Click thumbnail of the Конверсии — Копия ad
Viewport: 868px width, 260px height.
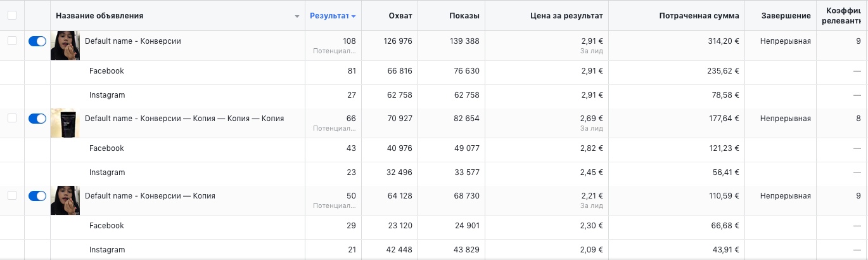click(65, 200)
